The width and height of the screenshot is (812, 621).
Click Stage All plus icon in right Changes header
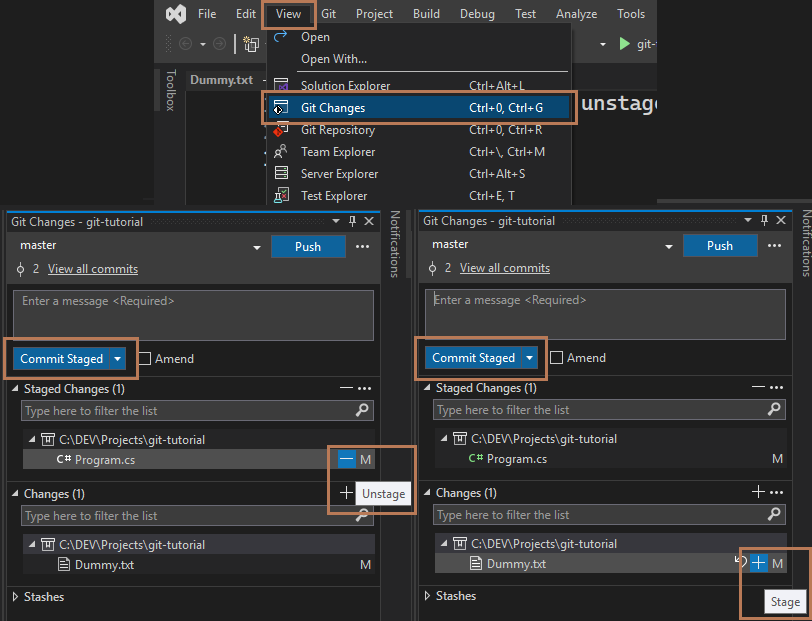(759, 492)
